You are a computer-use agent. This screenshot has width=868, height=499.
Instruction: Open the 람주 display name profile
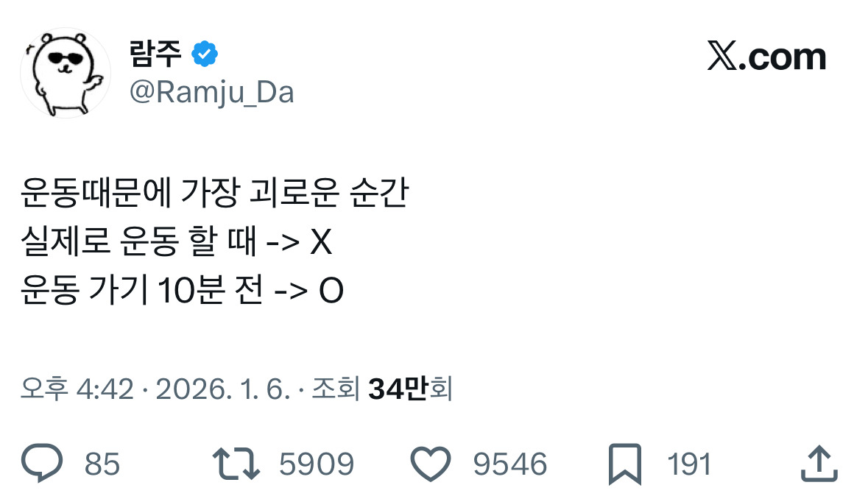click(x=155, y=54)
